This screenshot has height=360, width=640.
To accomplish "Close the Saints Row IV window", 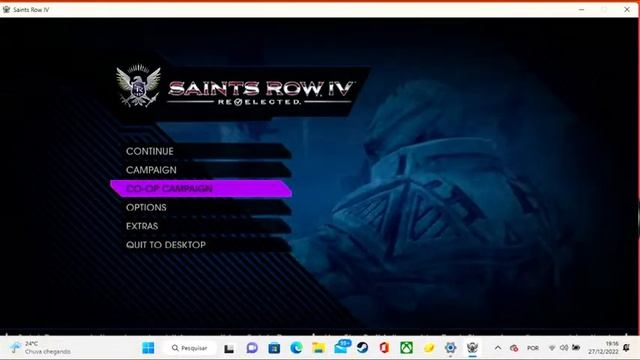I will coord(627,9).
